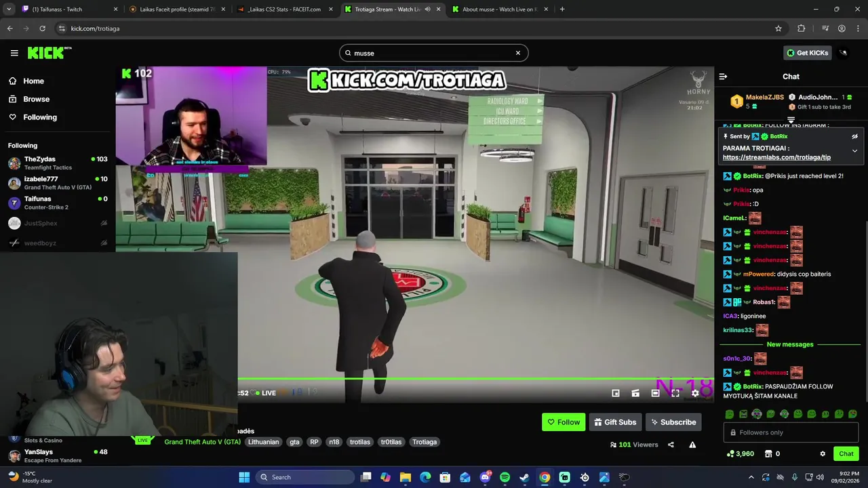Open Get KICKs purchase button

click(807, 53)
